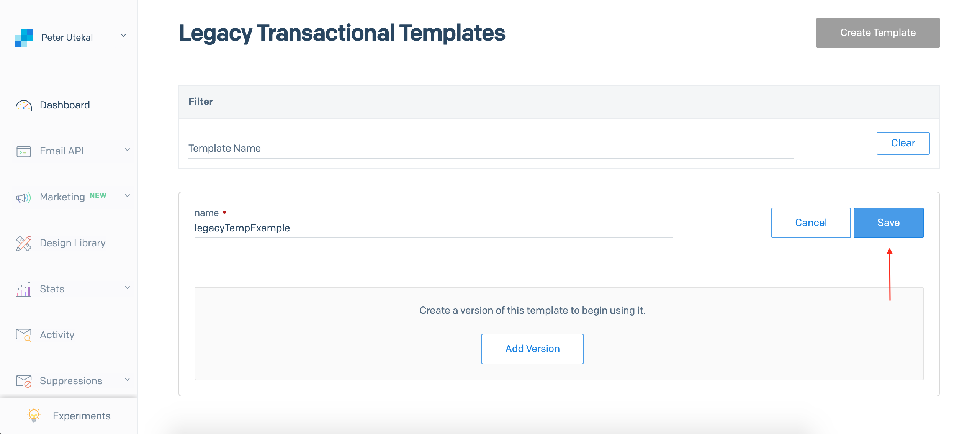Viewport: 980px width, 434px height.
Task: Click the Stats bar chart icon
Action: (x=23, y=289)
